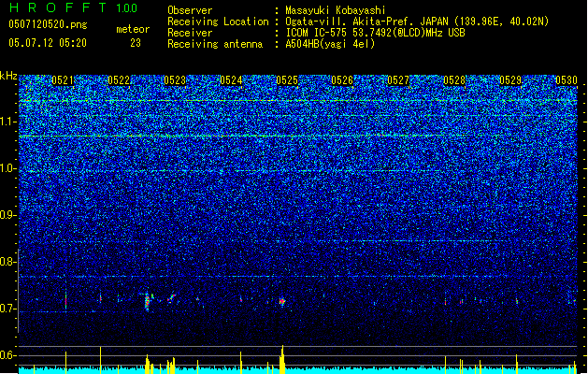The image size is (588, 374).
Task: Click the 0.7 kHz axis label
Action: click(x=8, y=309)
